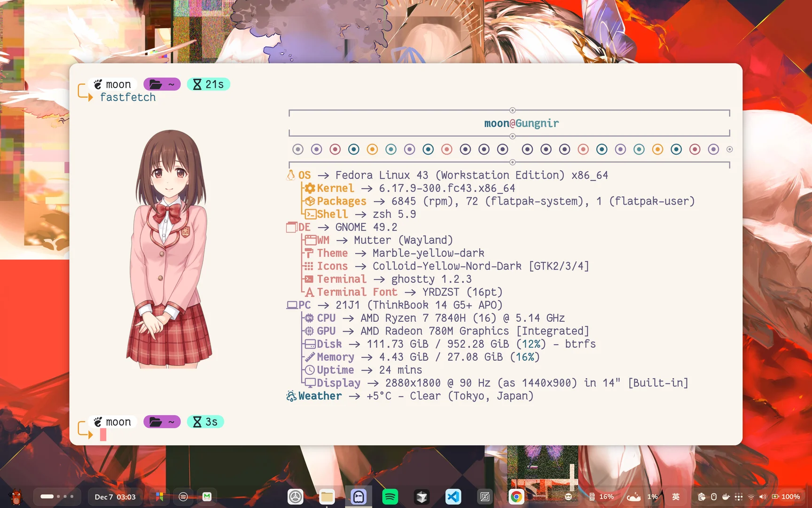This screenshot has width=812, height=508.
Task: Switch input method via the 英 indicator
Action: pyautogui.click(x=676, y=496)
